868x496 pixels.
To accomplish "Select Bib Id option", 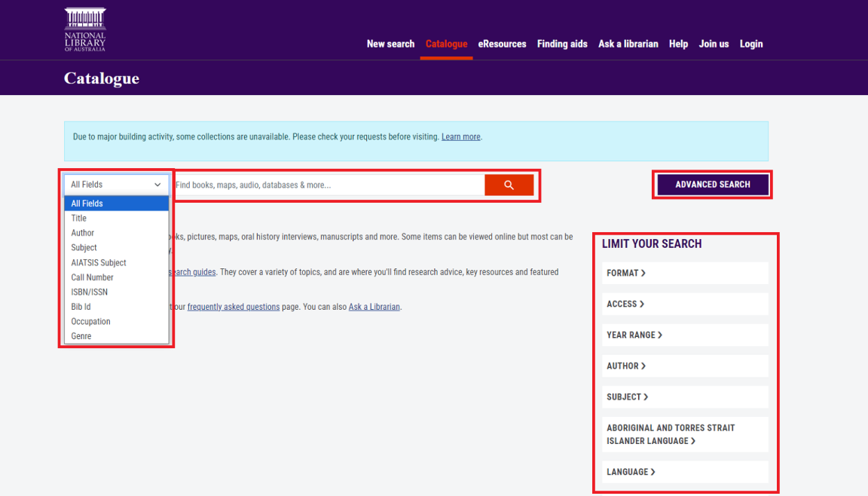I will point(116,307).
